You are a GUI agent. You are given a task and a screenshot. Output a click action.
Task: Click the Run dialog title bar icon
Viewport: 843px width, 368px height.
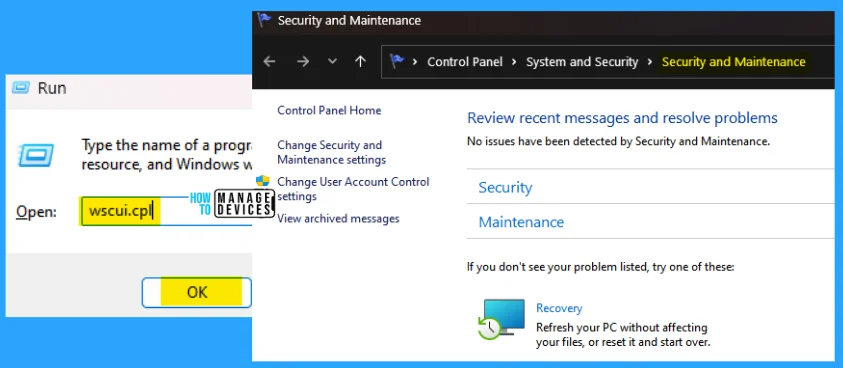click(x=21, y=88)
